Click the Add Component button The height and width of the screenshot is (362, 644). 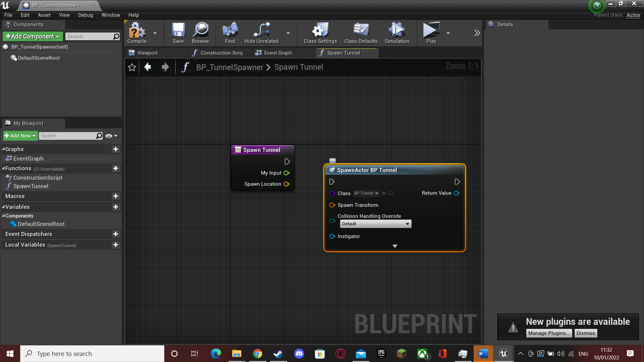[x=33, y=36]
